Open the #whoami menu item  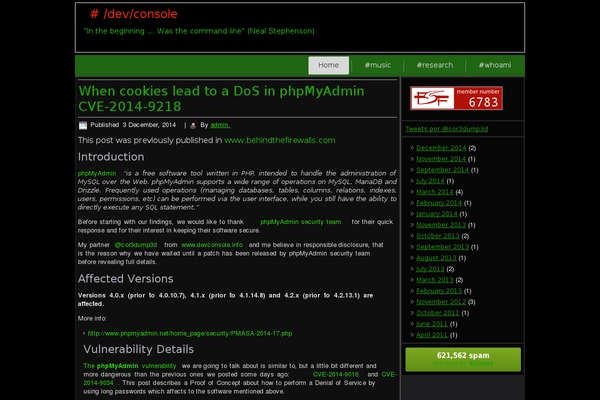click(x=495, y=65)
